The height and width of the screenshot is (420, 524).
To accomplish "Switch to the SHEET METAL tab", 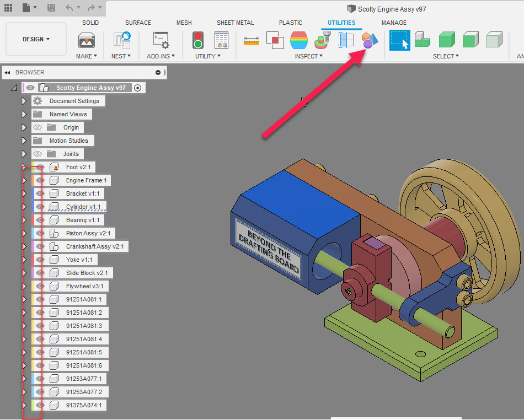I will (235, 23).
